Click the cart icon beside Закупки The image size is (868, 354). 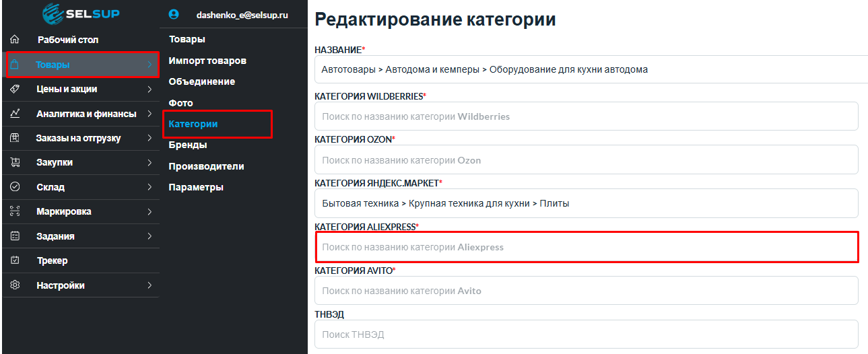click(15, 162)
